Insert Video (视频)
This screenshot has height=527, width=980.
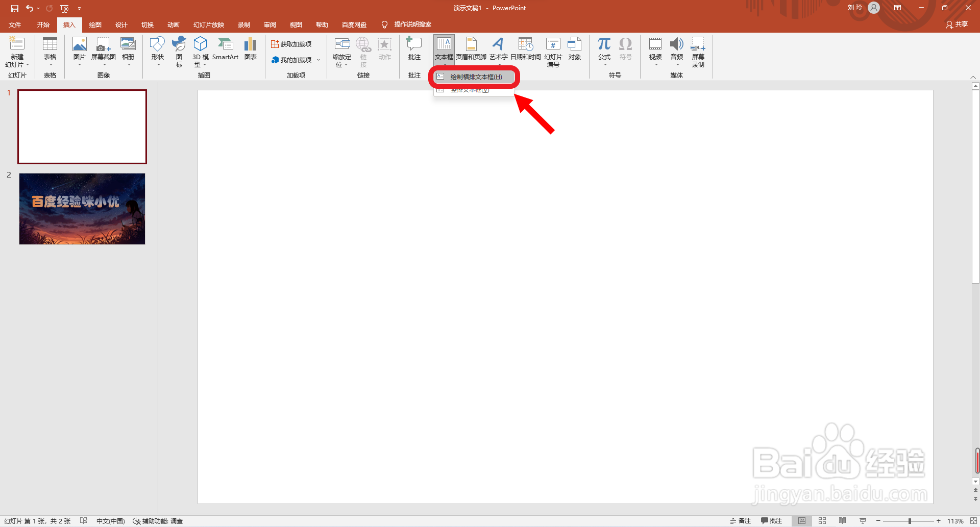pyautogui.click(x=655, y=52)
